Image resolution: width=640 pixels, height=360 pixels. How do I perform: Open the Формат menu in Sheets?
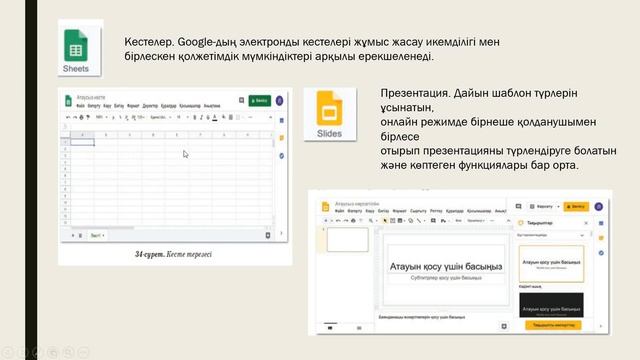pos(133,106)
